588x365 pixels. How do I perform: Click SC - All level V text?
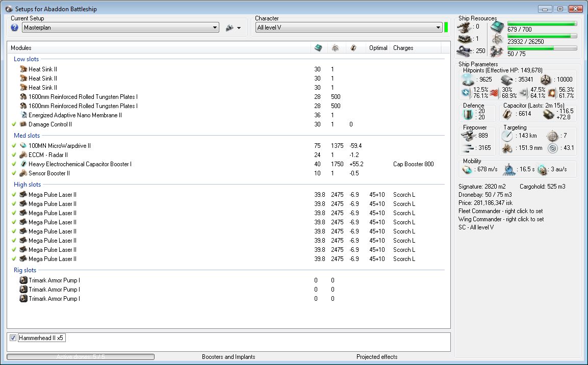pyautogui.click(x=476, y=227)
